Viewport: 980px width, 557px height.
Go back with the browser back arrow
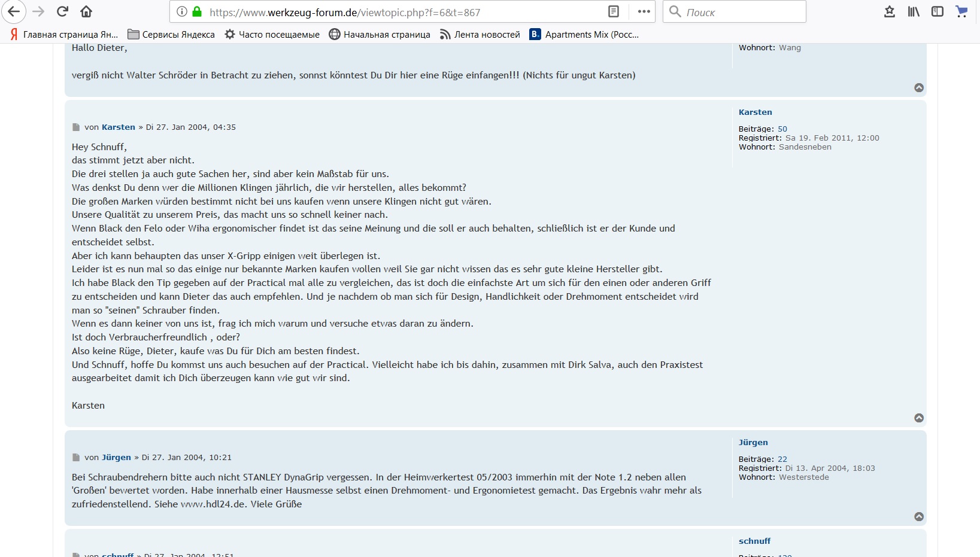coord(13,11)
